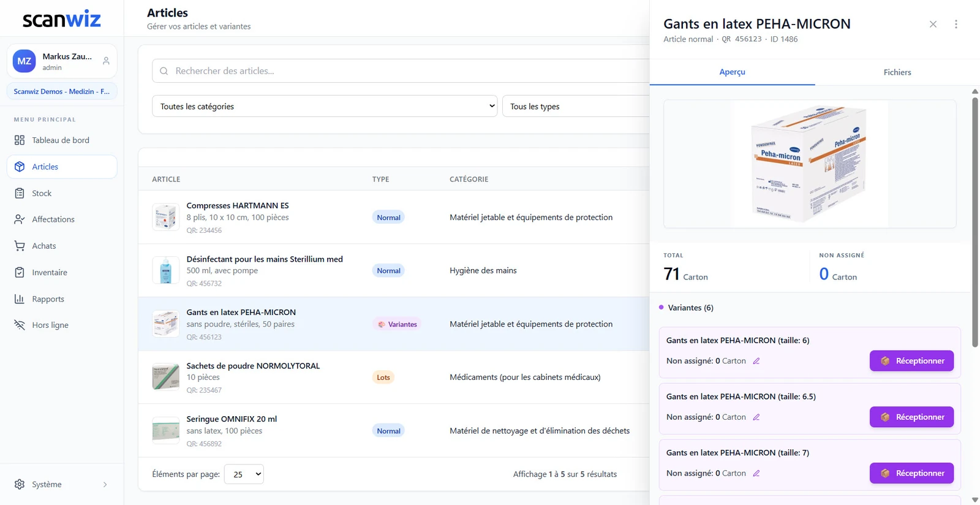The height and width of the screenshot is (505, 980).
Task: Click the Lots badge on Sachets de poudre row
Action: pos(383,378)
